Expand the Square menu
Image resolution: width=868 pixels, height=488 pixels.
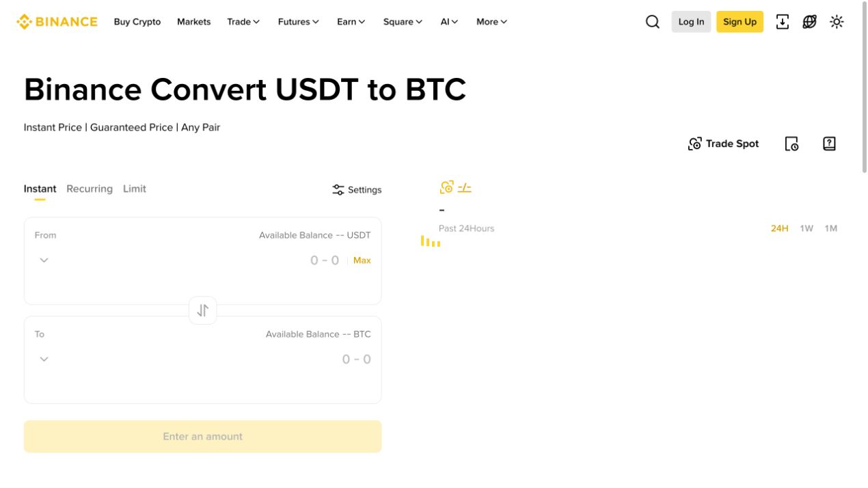coord(403,22)
